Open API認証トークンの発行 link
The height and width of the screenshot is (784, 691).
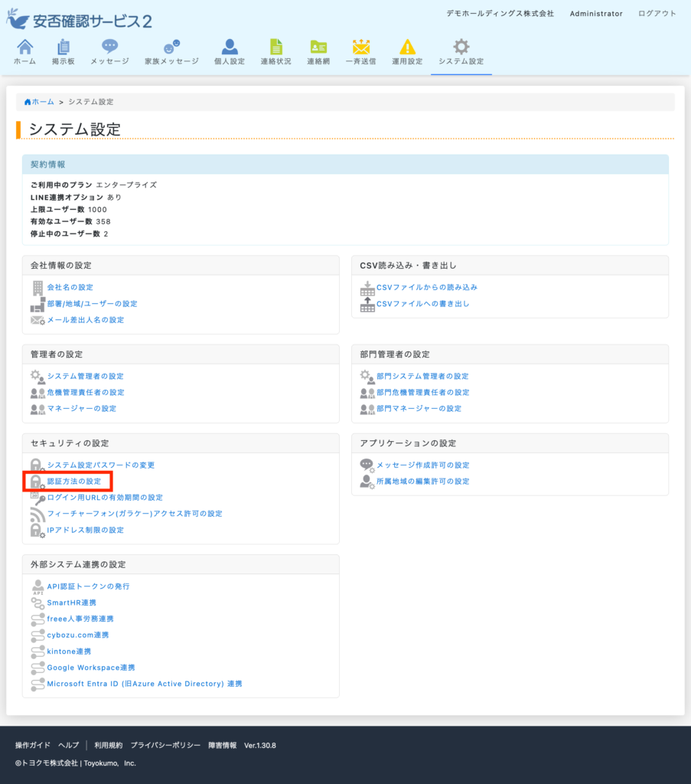tap(88, 586)
